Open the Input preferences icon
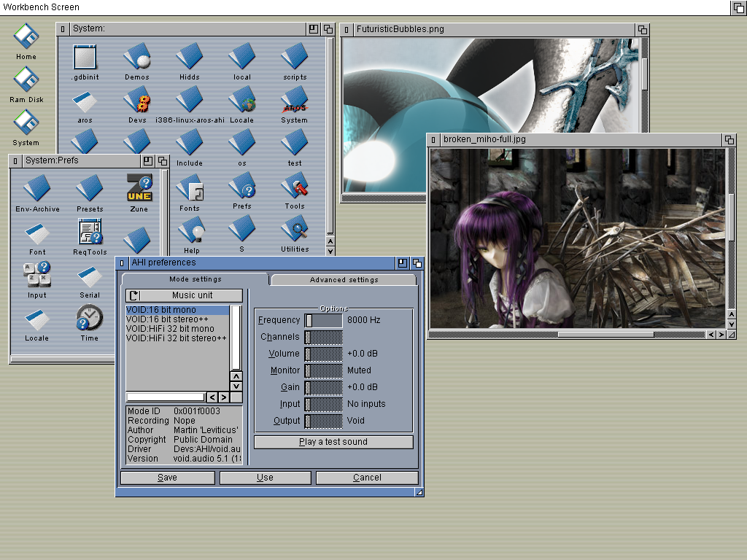This screenshot has height=560, width=747. [37, 274]
